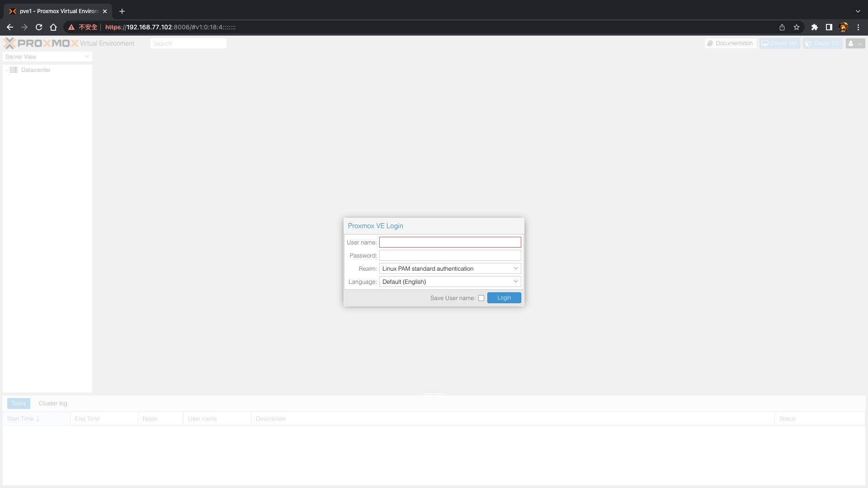Open the Server View dropdown

pos(47,56)
